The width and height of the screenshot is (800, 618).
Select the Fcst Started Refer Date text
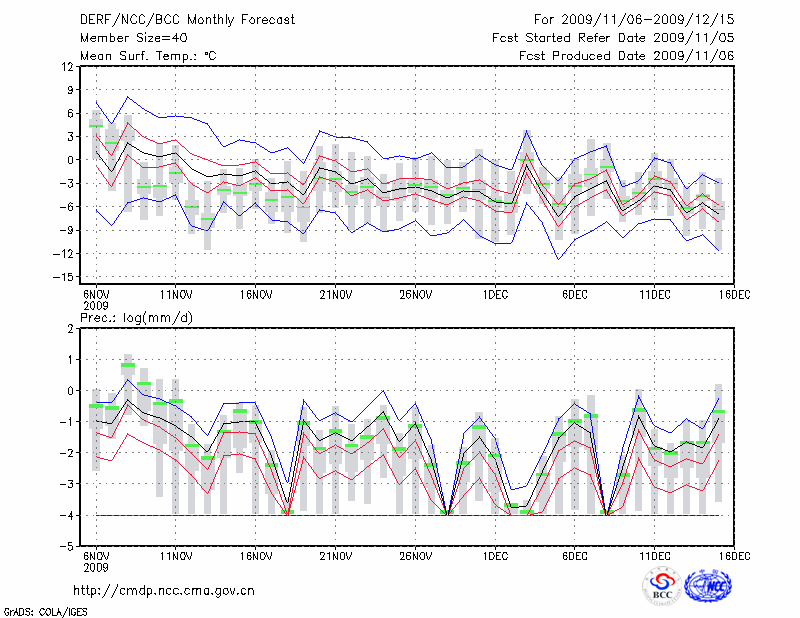pyautogui.click(x=613, y=37)
